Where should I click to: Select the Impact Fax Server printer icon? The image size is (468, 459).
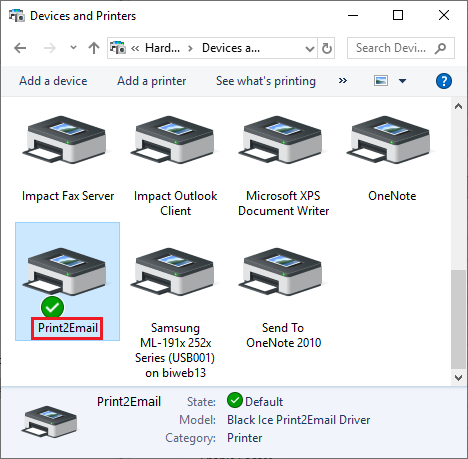point(64,140)
